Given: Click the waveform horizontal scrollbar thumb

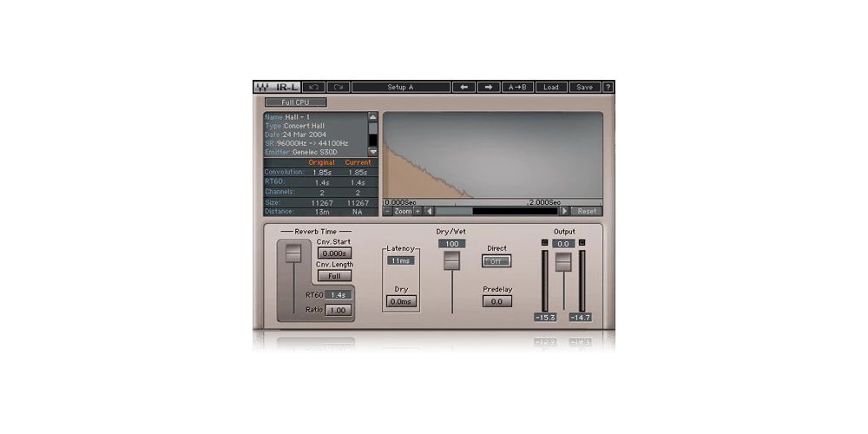Looking at the screenshot, I should click(454, 211).
